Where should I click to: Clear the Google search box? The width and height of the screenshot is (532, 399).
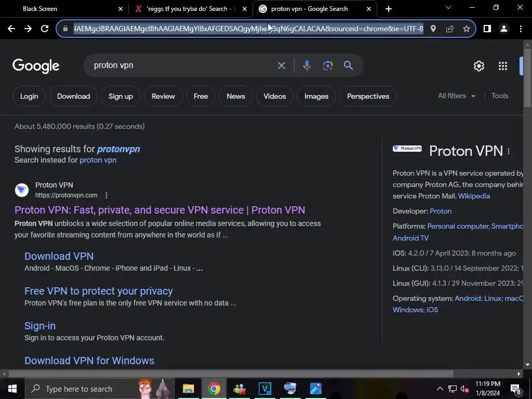[x=281, y=65]
